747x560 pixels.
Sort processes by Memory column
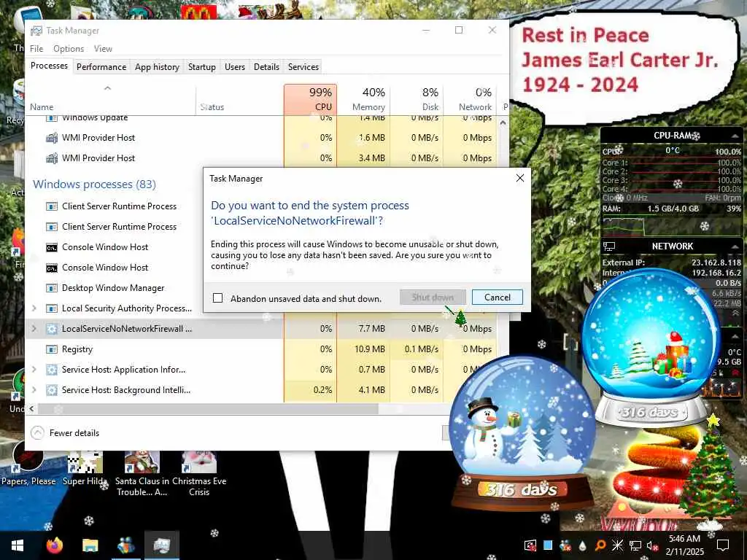(x=363, y=99)
